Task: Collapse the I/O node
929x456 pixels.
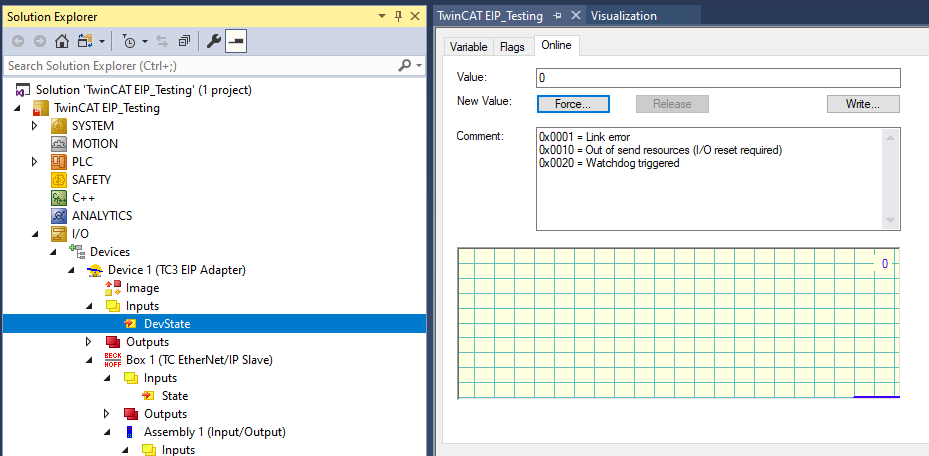Action: (x=34, y=234)
